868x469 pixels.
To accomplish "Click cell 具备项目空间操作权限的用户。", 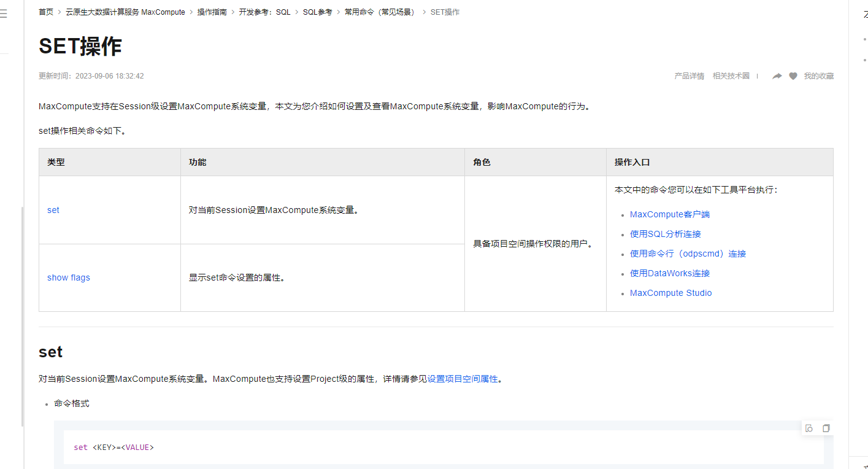I will click(535, 244).
